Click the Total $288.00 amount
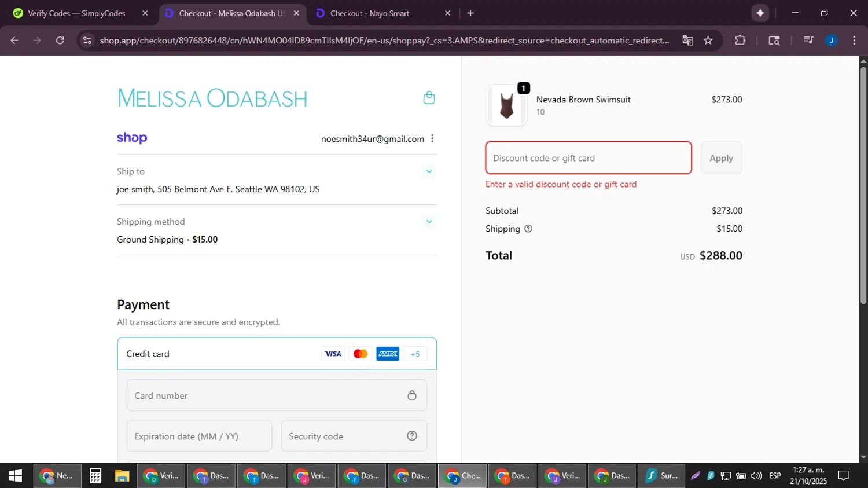 tap(720, 256)
